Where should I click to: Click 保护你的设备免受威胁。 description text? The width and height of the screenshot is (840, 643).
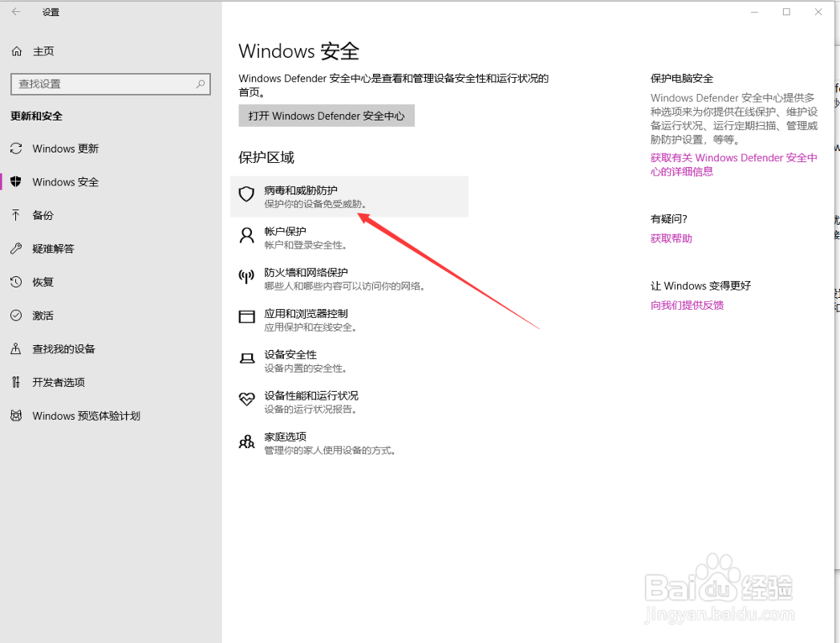[315, 204]
